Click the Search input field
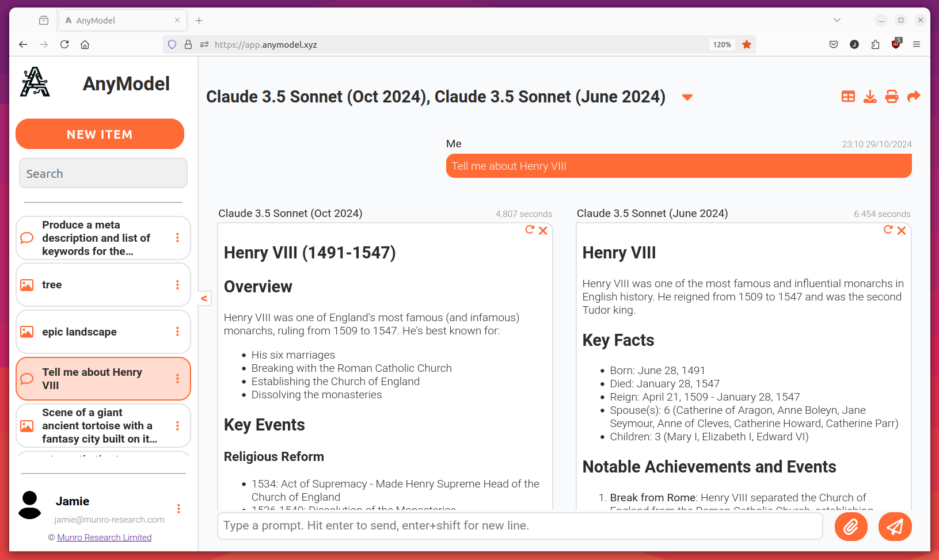The height and width of the screenshot is (560, 939). coord(103,173)
